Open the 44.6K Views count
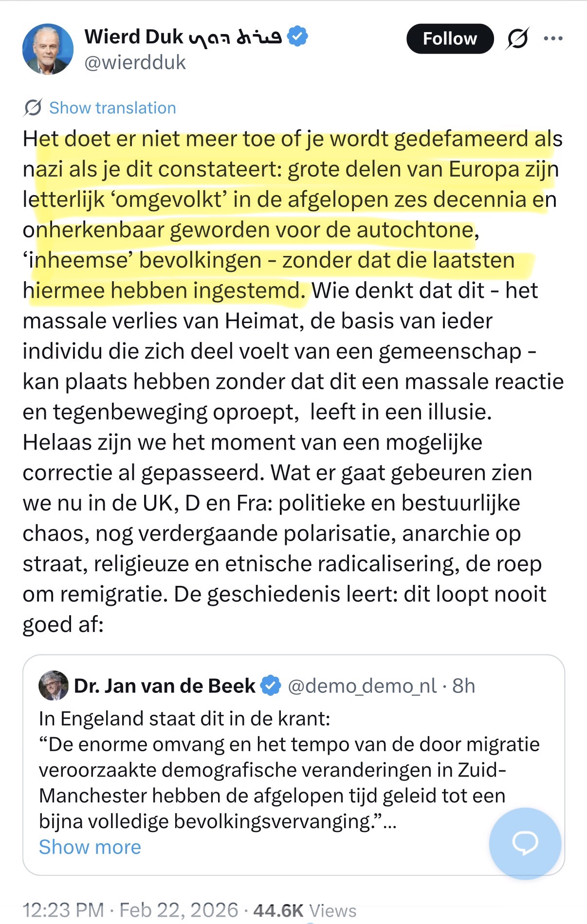Viewport: 587px width, 924px height. tap(305, 910)
